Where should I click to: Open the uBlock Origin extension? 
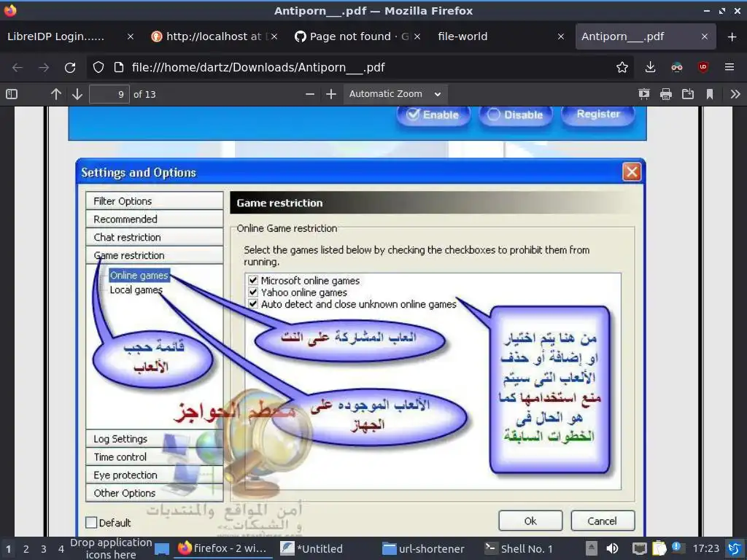pos(703,68)
